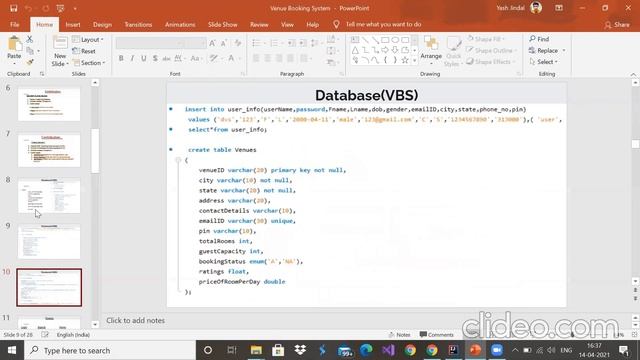Screen dimensions: 640x360
Task: Open the Windows Start menu
Action: pyautogui.click(x=11, y=350)
